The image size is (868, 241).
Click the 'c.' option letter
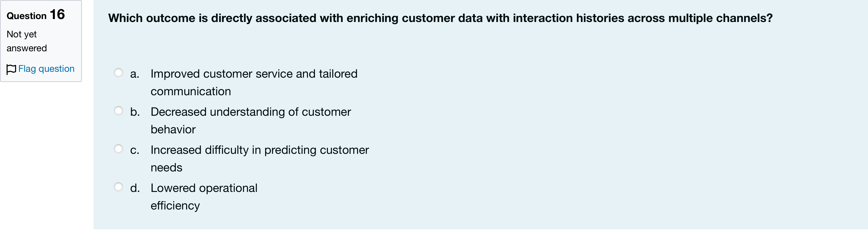click(135, 150)
